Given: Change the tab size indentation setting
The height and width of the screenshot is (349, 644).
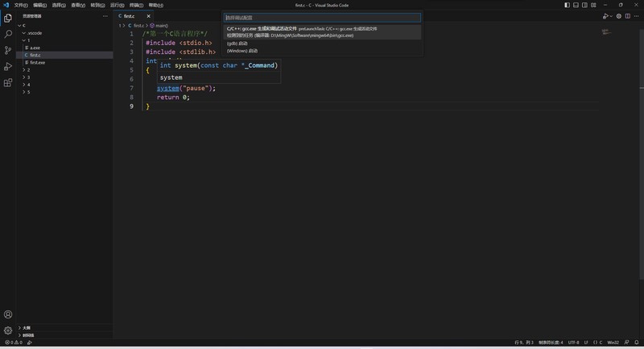Looking at the screenshot, I should [551, 343].
